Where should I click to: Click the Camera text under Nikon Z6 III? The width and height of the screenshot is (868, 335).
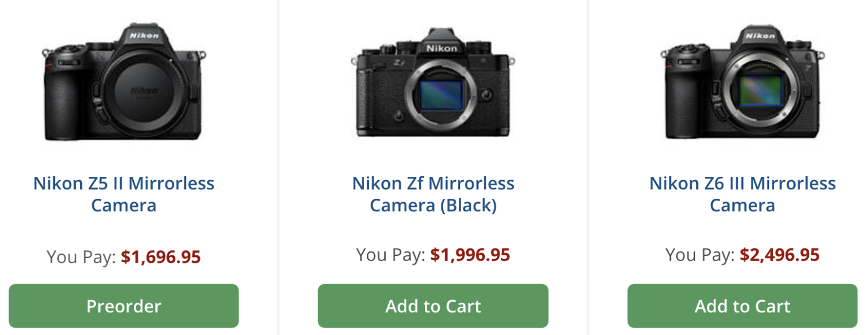point(742,205)
